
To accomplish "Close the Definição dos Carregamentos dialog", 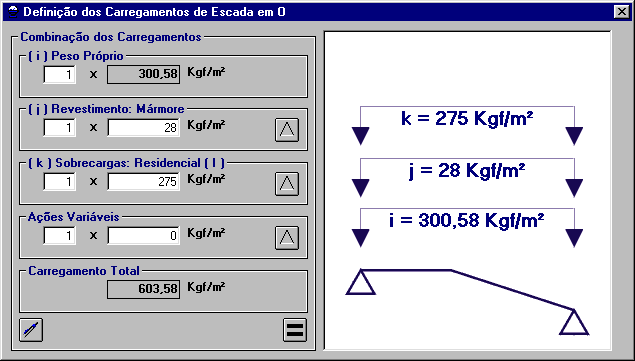I will point(622,12).
